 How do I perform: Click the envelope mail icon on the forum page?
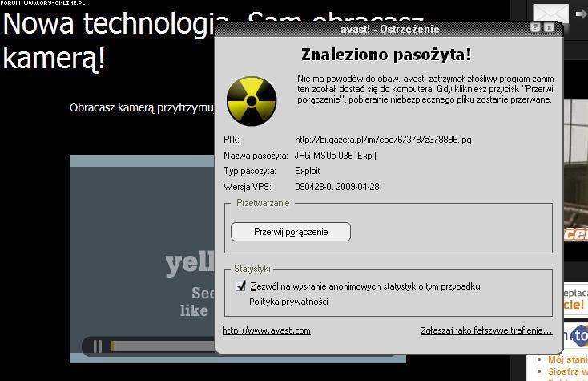click(550, 14)
